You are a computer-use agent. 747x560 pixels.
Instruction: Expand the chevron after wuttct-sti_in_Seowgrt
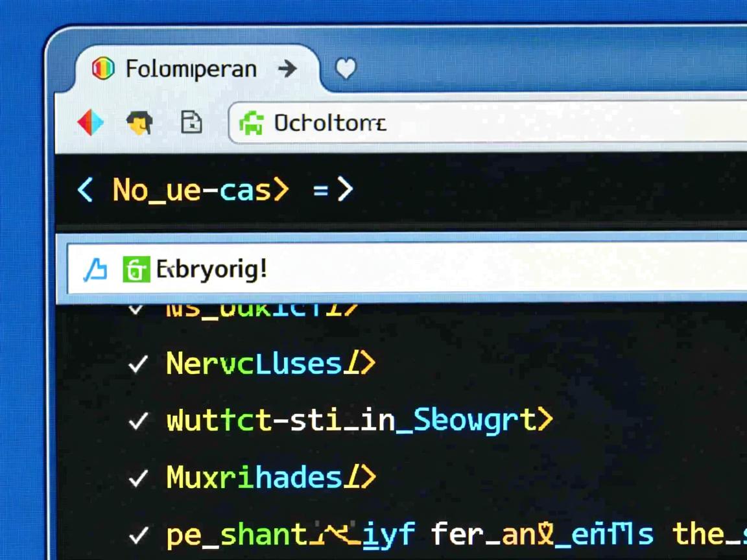point(545,420)
